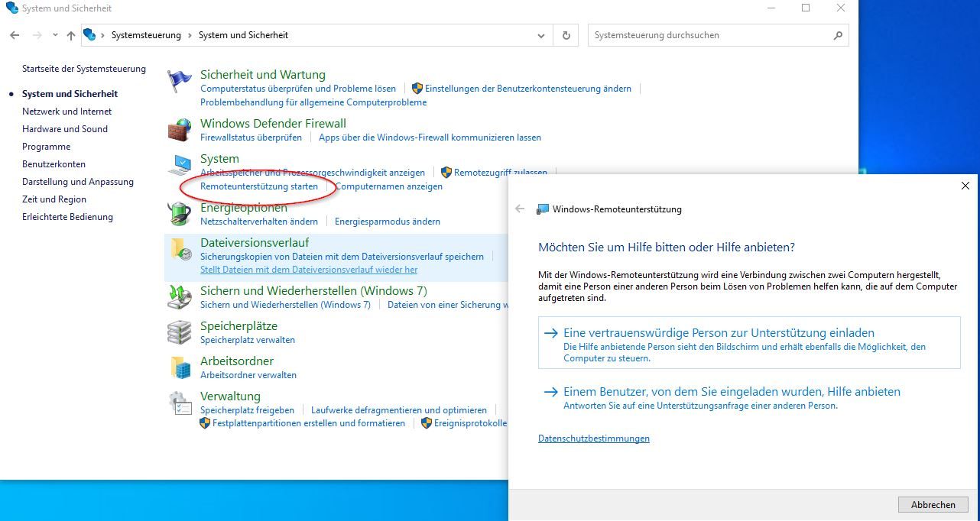Viewport: 980px width, 521px height.
Task: Go up one level with up arrow
Action: pyautogui.click(x=71, y=35)
